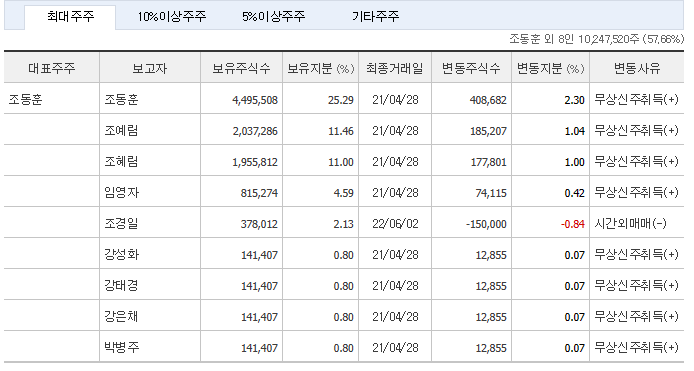Click the 변동주식수 column header
694x371 pixels.
pyautogui.click(x=471, y=68)
